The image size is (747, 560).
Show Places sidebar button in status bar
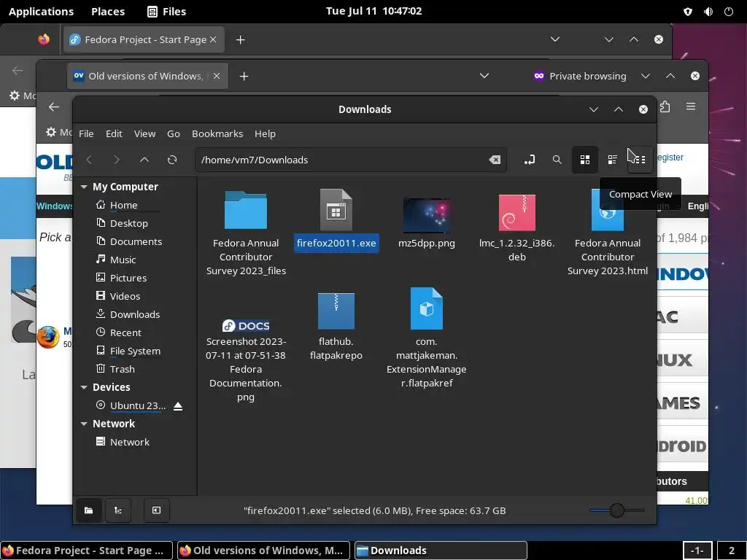88,510
